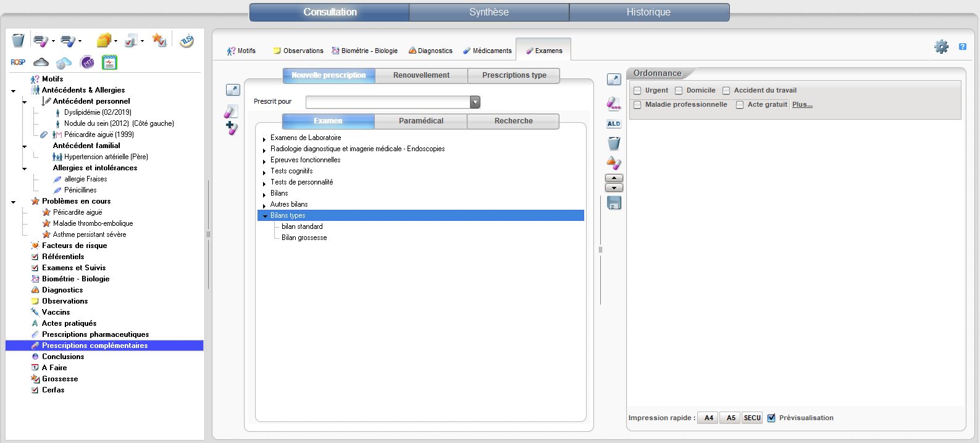
Task: Select bilan standard in the exam tree
Action: [x=302, y=226]
